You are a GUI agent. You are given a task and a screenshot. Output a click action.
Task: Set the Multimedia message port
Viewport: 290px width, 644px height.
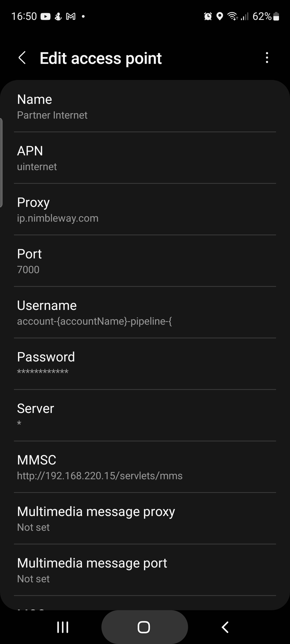pos(145,570)
